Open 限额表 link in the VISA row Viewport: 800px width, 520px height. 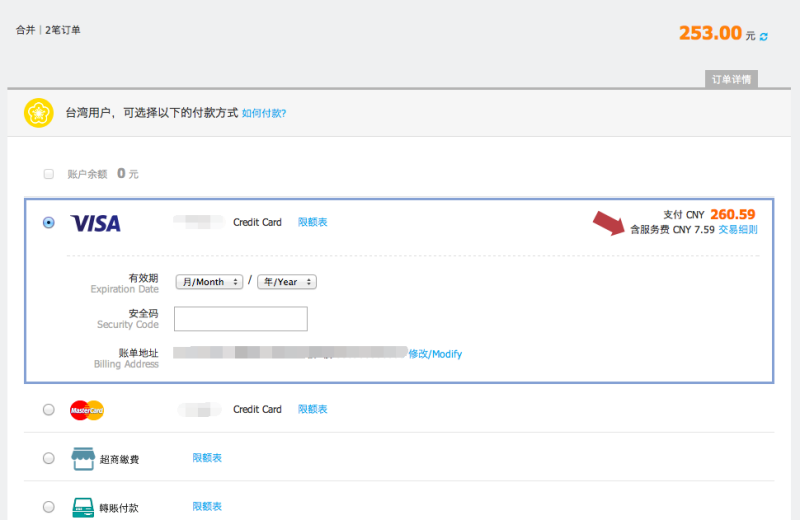(x=312, y=222)
